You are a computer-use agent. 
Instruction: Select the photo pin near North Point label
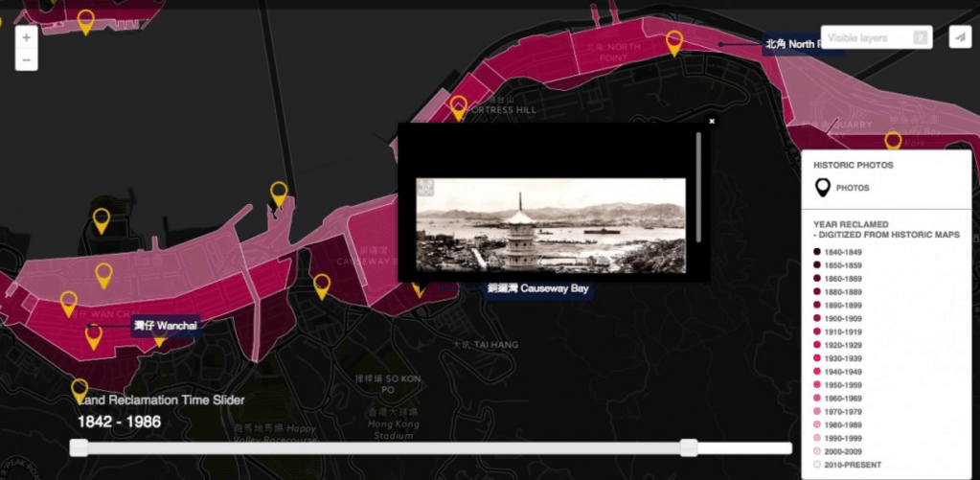click(674, 41)
